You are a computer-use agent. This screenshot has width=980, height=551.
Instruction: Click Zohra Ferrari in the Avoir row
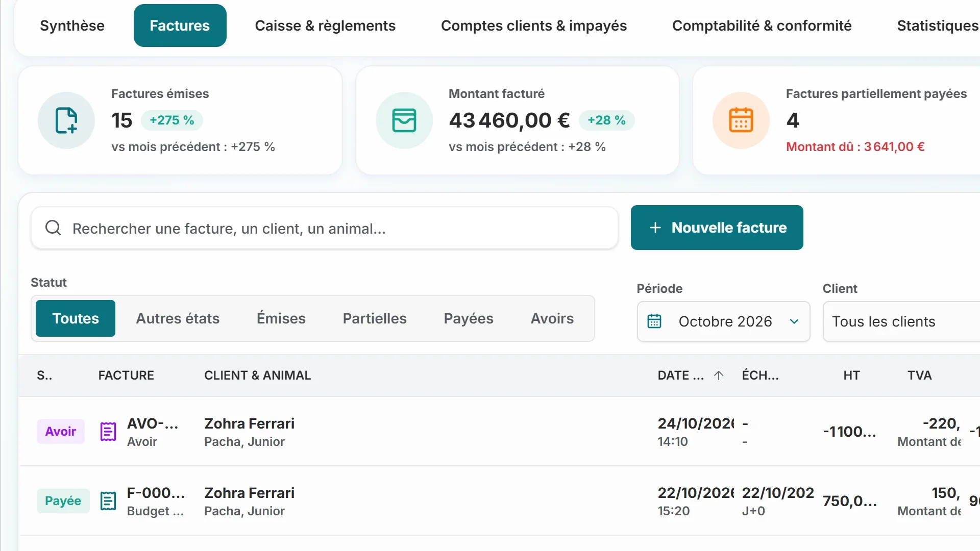(249, 423)
